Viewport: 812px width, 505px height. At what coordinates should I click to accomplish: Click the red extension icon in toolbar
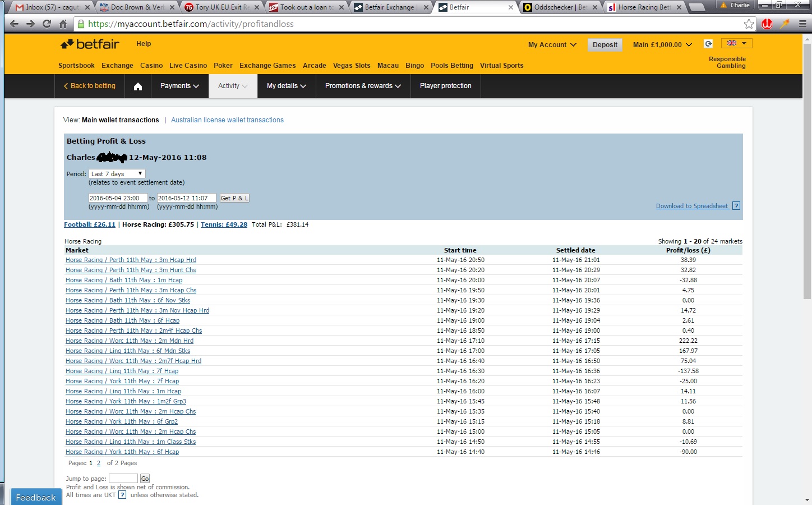[767, 24]
